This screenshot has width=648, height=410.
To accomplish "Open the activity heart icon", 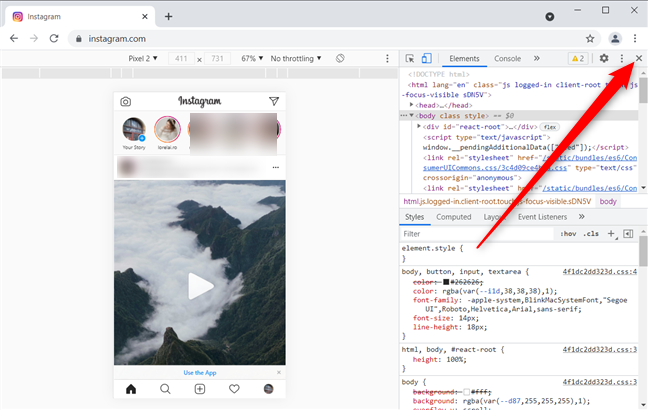I will (234, 388).
